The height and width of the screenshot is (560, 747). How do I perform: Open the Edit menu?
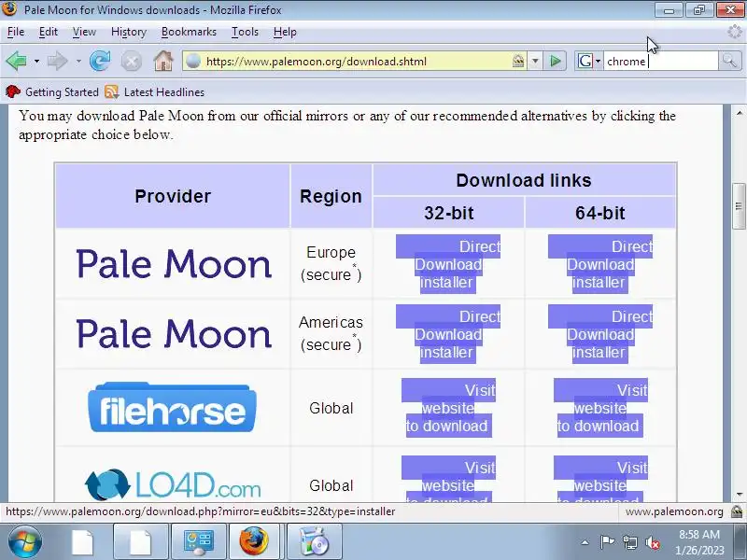point(49,32)
